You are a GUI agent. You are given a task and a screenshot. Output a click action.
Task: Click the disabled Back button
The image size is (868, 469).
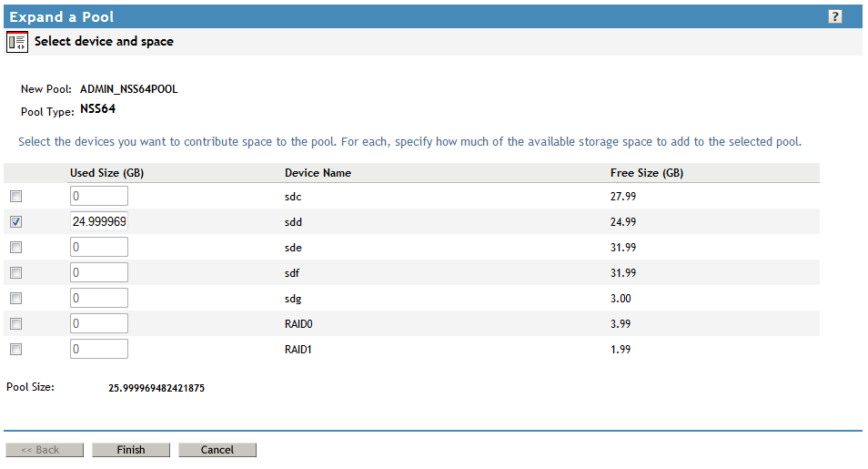point(45,450)
